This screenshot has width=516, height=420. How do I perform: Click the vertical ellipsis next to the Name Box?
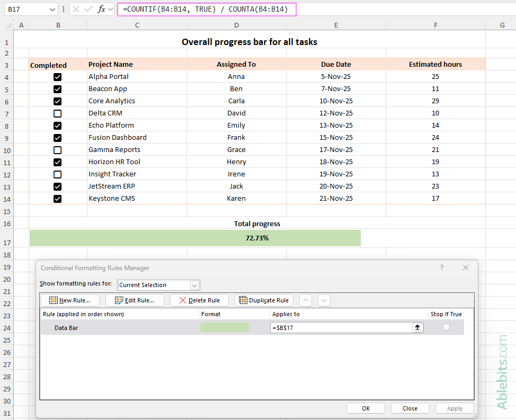point(63,9)
